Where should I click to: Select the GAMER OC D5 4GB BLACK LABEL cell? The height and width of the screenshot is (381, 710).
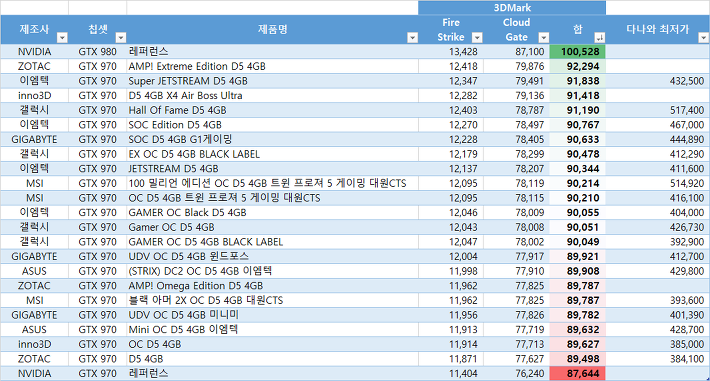273,242
